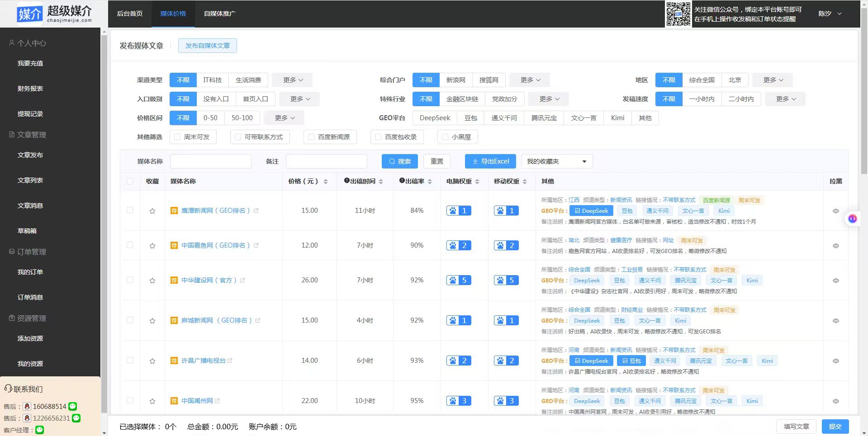Focus the 媒体名称 search field

click(x=211, y=161)
